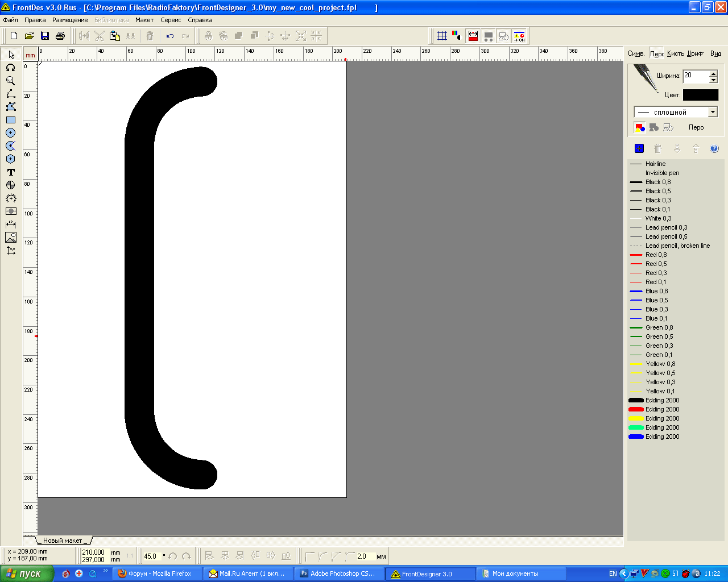Select the magnifier zoom tool

click(11, 81)
